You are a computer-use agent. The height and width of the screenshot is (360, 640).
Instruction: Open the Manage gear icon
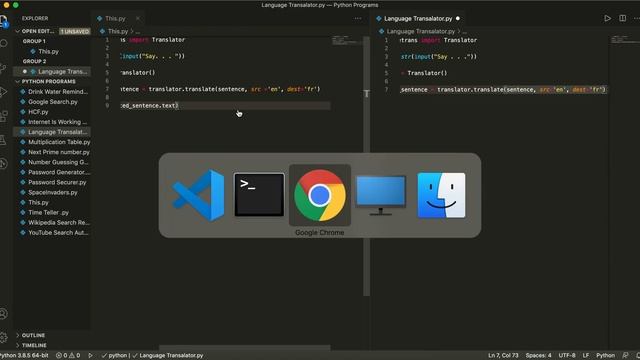(4, 338)
